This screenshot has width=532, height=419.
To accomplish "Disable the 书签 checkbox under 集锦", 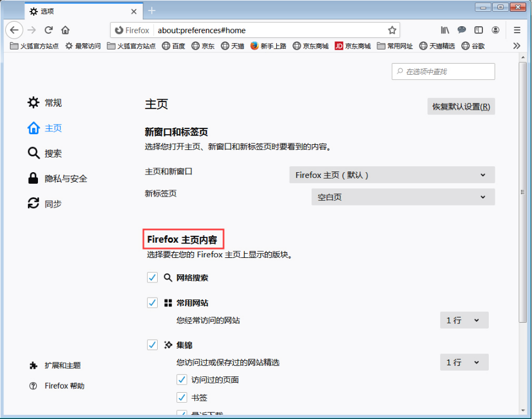I will (182, 397).
